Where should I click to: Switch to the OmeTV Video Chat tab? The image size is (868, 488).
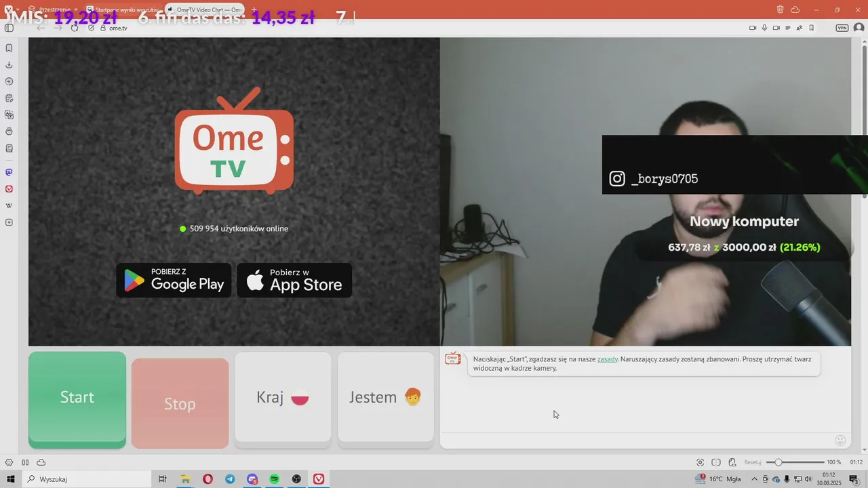point(205,9)
